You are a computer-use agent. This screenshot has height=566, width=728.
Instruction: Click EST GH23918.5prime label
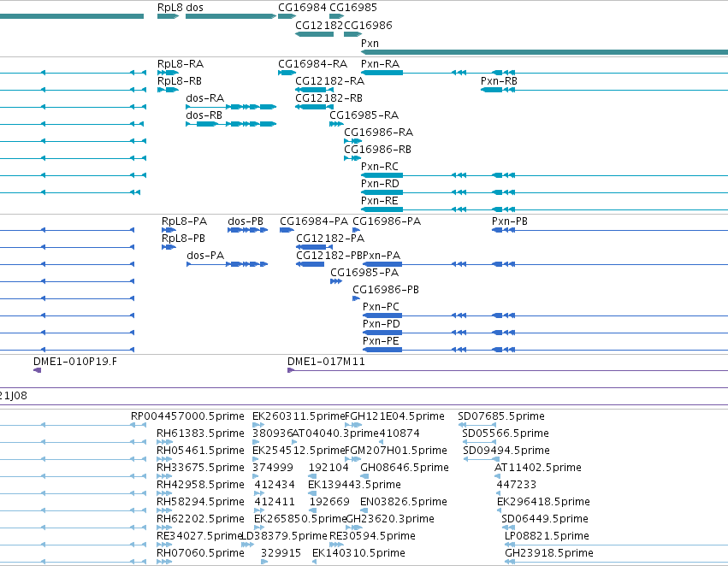(x=549, y=553)
